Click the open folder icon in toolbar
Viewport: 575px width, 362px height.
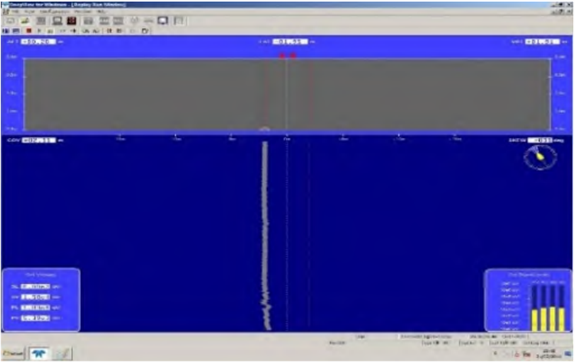point(25,21)
